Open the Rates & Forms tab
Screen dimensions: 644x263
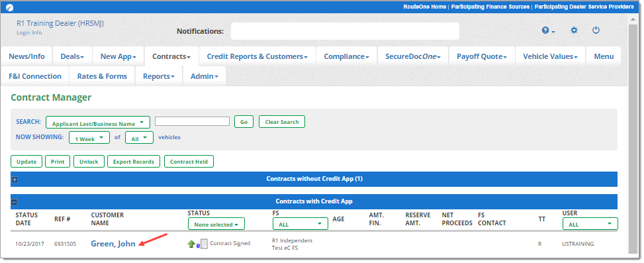point(103,76)
